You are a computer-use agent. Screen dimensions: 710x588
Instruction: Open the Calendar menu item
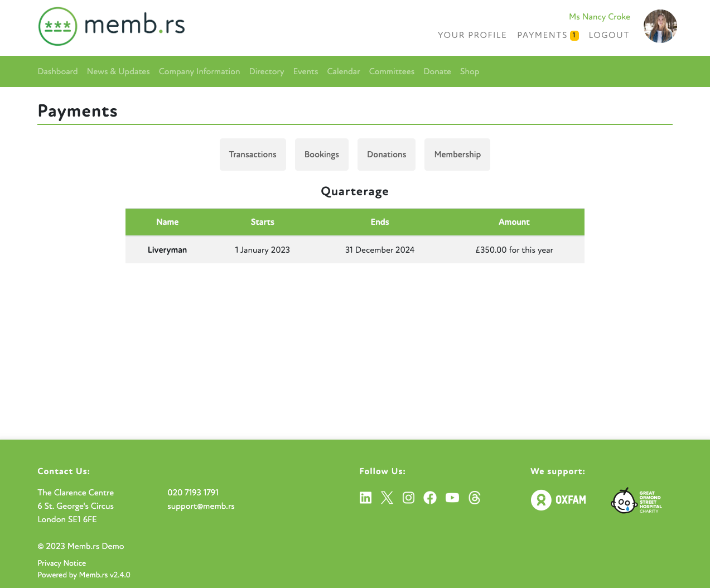pos(343,71)
